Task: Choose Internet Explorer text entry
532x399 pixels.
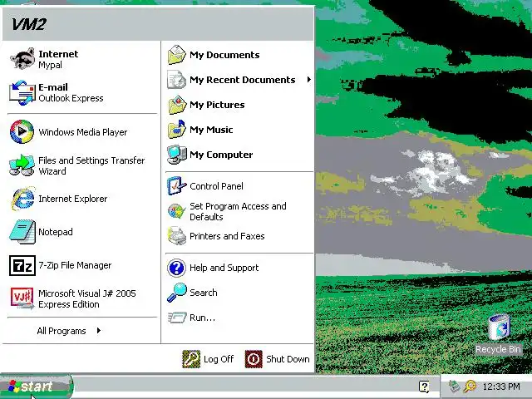Action: pyautogui.click(x=73, y=199)
